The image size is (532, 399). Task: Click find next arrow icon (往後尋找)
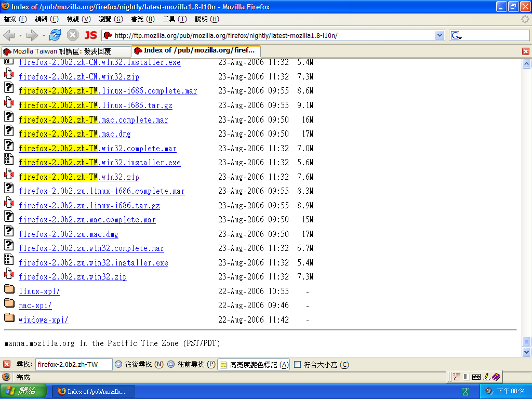click(x=118, y=364)
